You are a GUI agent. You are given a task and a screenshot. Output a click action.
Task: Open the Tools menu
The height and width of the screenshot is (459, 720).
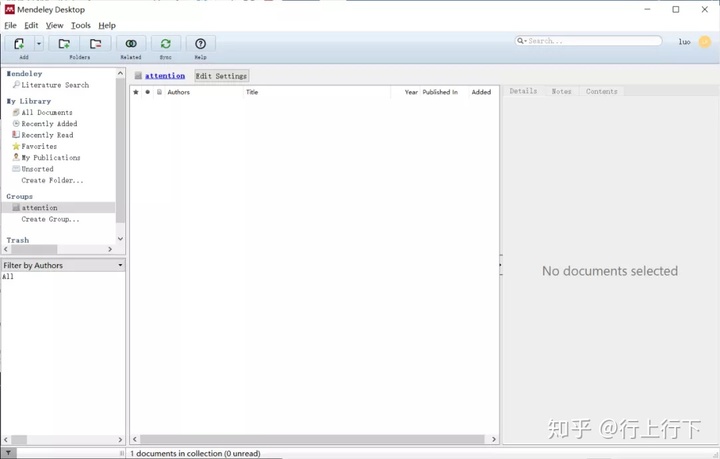(x=81, y=25)
